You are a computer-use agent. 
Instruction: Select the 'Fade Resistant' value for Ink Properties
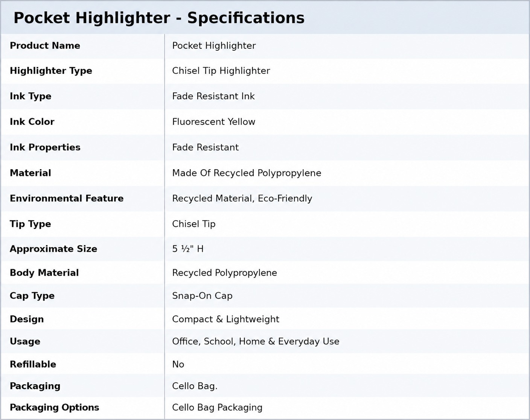[x=205, y=147]
